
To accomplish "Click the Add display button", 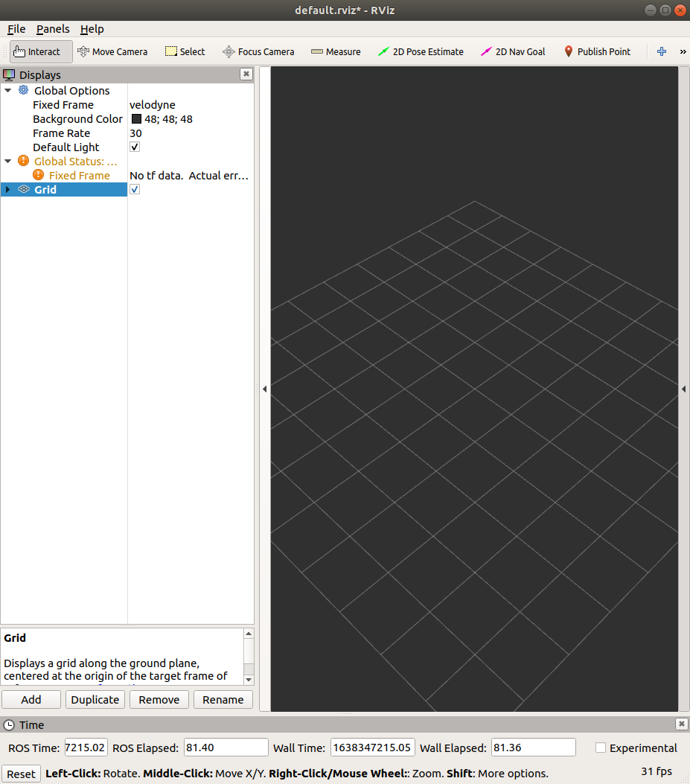I will 31,700.
